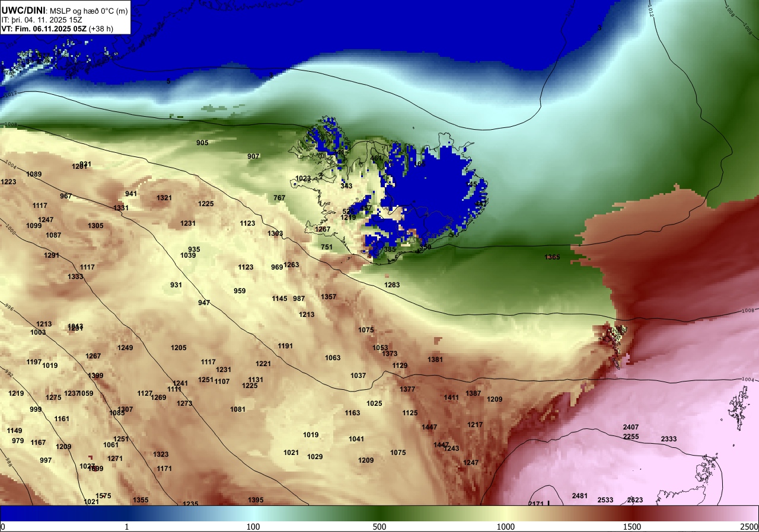Click the freezing-level value 1249
The width and height of the screenshot is (759, 532).
point(125,348)
